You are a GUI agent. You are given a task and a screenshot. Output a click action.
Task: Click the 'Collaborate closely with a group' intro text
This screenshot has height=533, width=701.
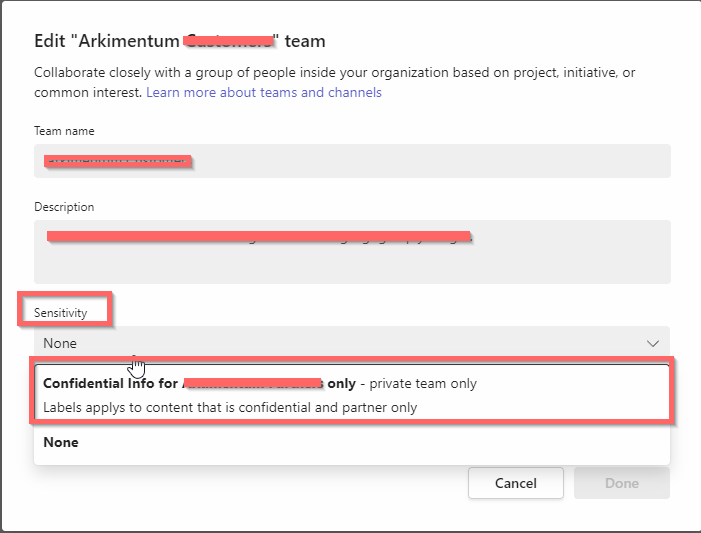pos(334,82)
